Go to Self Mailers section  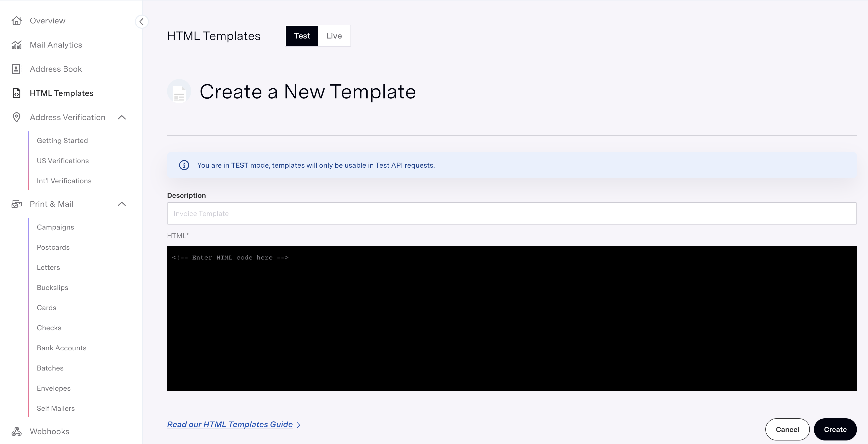click(x=56, y=409)
